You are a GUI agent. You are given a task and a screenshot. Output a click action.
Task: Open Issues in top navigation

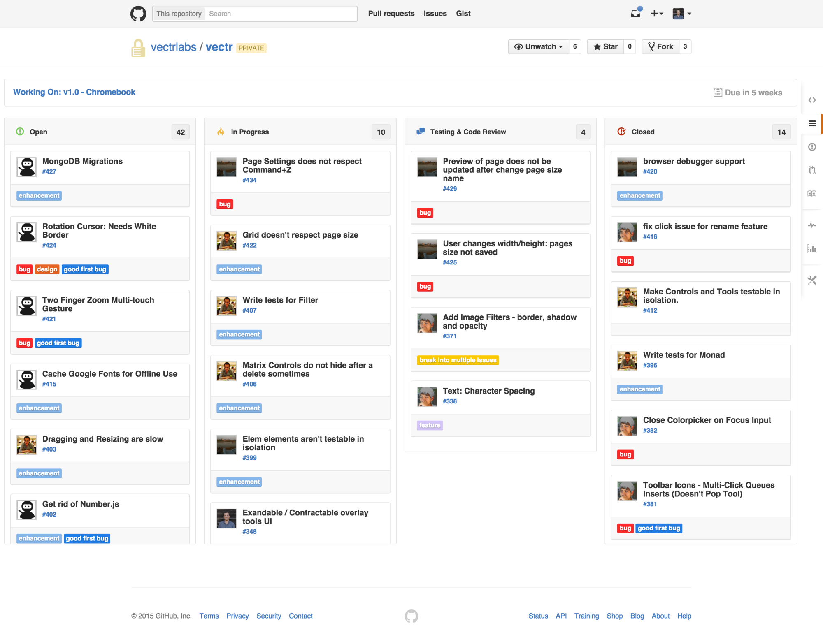point(435,14)
